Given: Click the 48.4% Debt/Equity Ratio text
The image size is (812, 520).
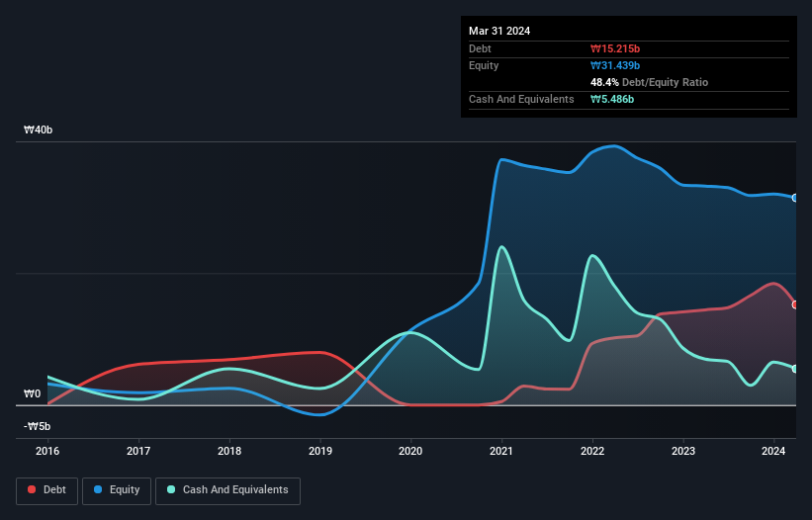Looking at the screenshot, I should point(649,82).
